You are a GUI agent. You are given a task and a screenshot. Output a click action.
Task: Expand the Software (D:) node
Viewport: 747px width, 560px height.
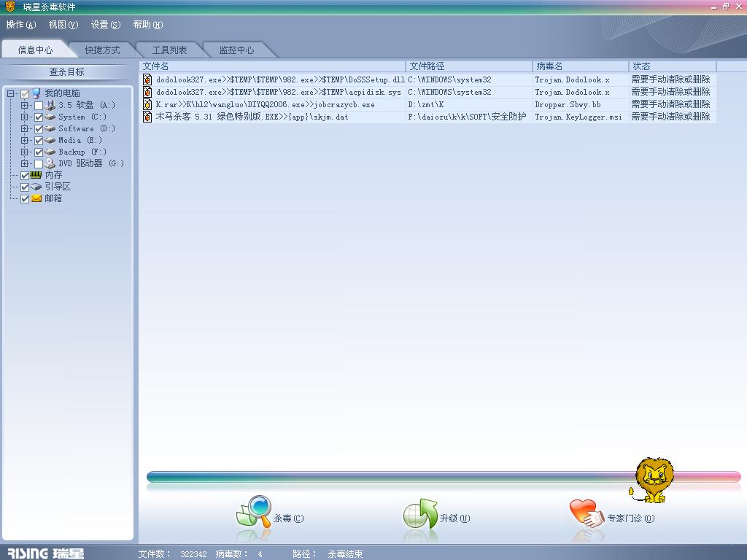[24, 128]
